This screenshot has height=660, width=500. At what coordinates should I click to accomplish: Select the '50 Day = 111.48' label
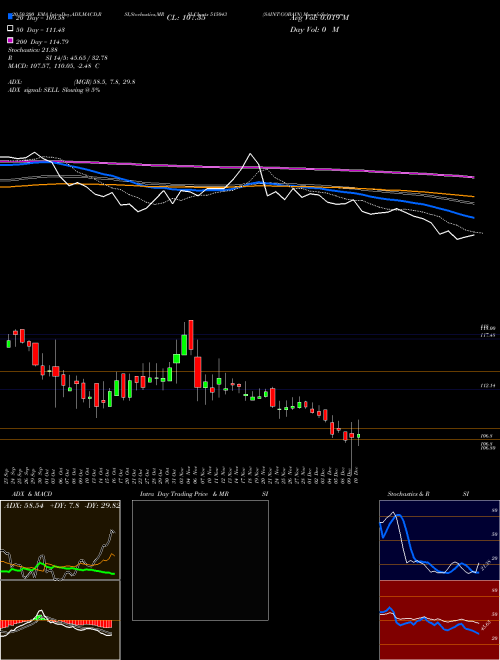click(x=40, y=30)
